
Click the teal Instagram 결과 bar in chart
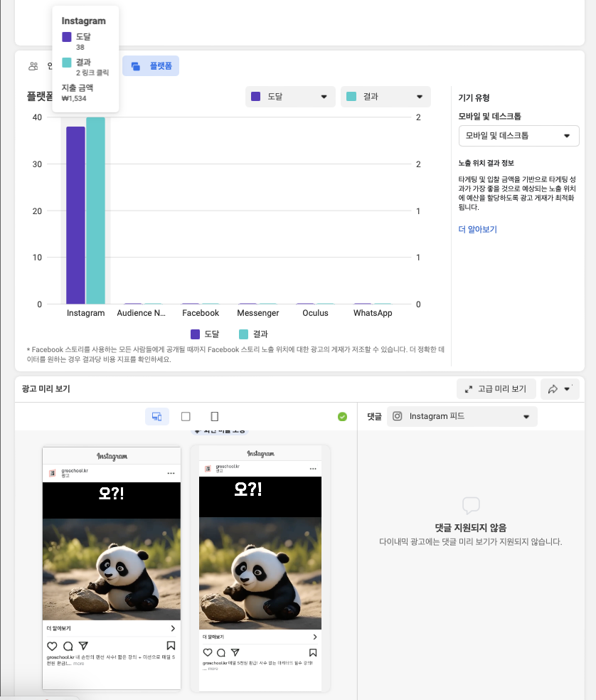[95, 211]
